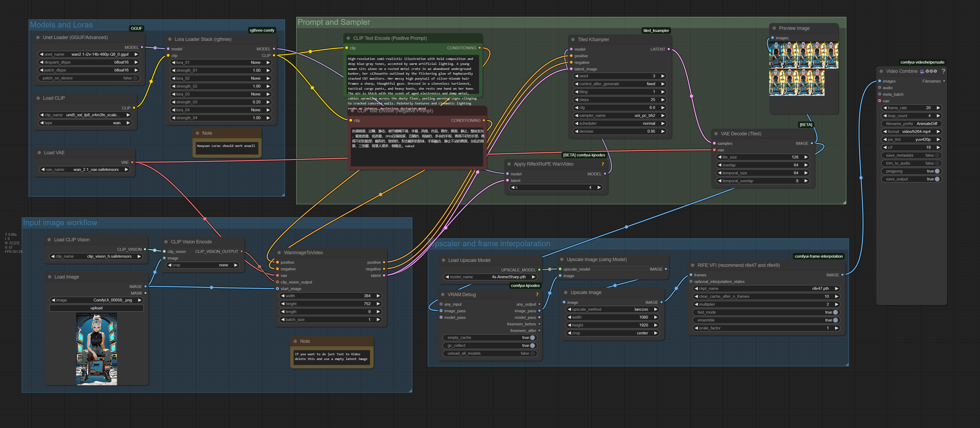Open the Video Combine node help icon
This screenshot has width=980, height=428.
[x=943, y=71]
